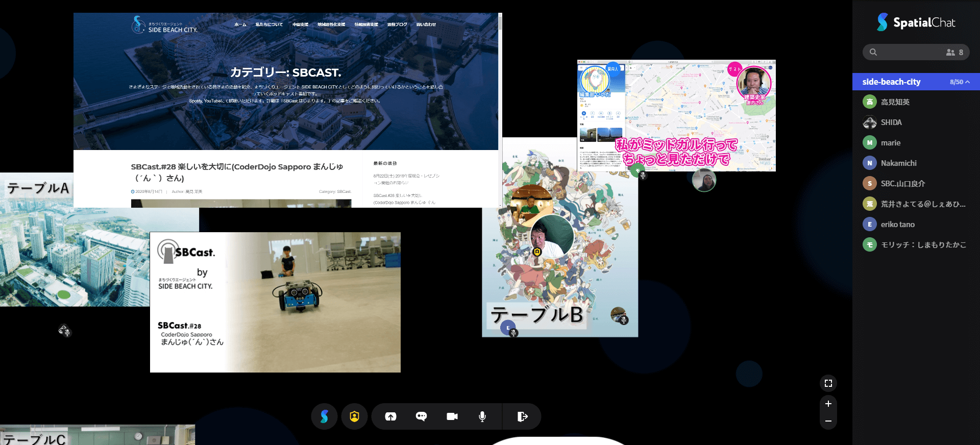
Task: Open 情報技術支援 in the website menu
Action: 366,24
